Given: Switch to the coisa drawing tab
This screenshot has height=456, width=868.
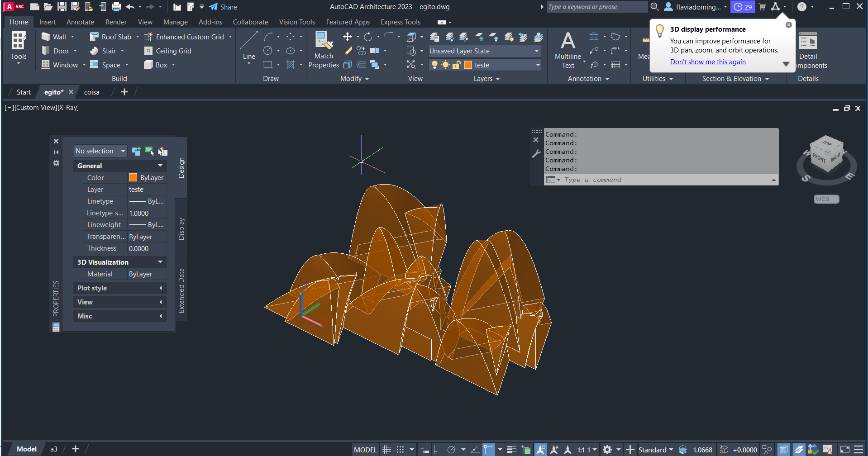Looking at the screenshot, I should 91,92.
